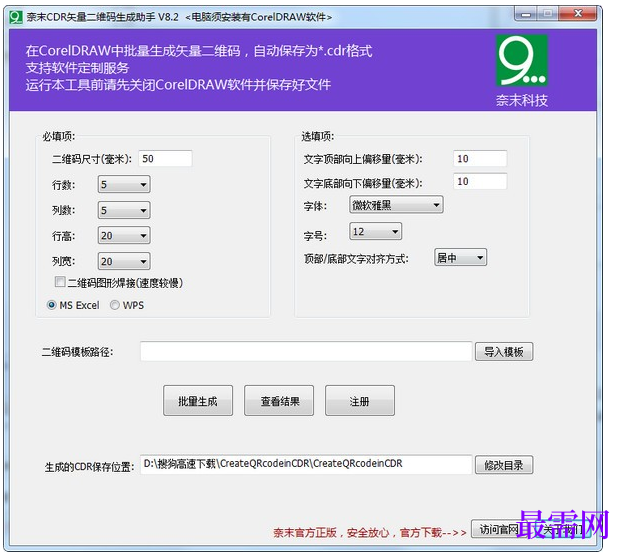
Task: Click the 二维码模板路径 text field
Action: tap(306, 351)
